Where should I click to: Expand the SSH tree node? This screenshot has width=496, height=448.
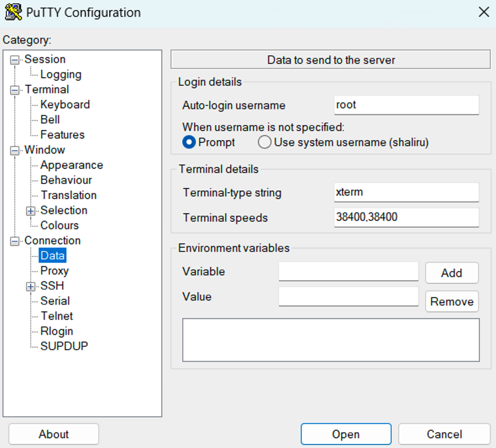(30, 286)
